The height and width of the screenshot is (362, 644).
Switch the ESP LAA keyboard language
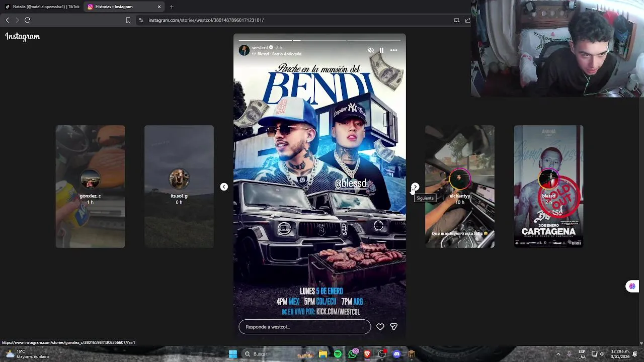582,354
